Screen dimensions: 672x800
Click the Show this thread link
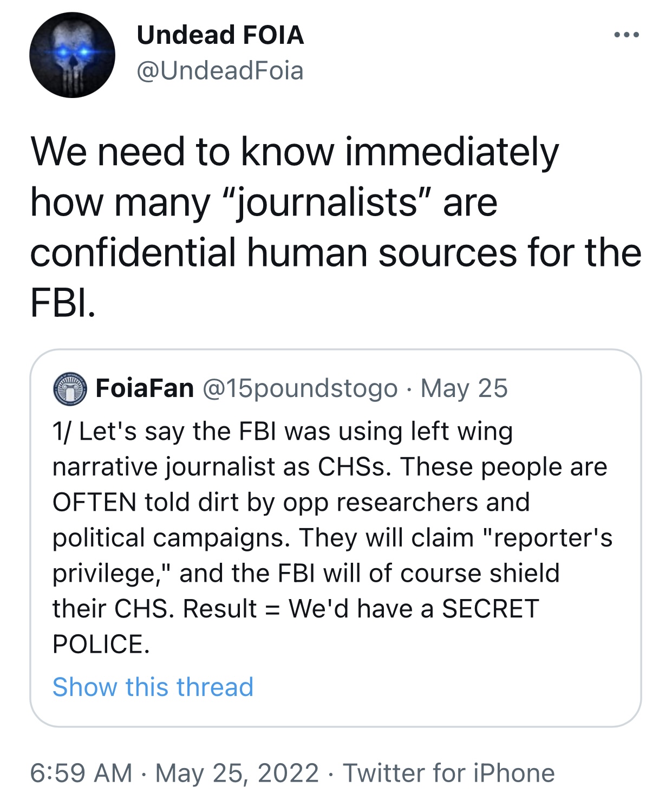pos(153,687)
